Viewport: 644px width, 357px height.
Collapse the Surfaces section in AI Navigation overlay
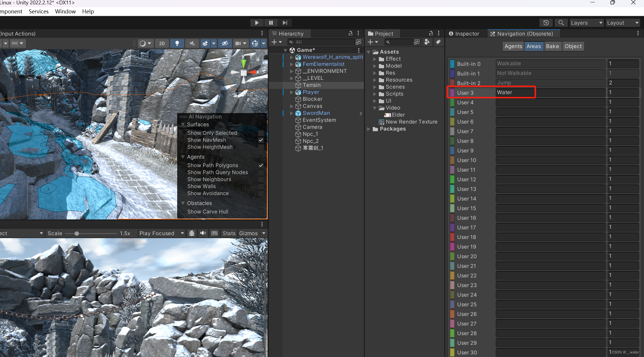(183, 124)
